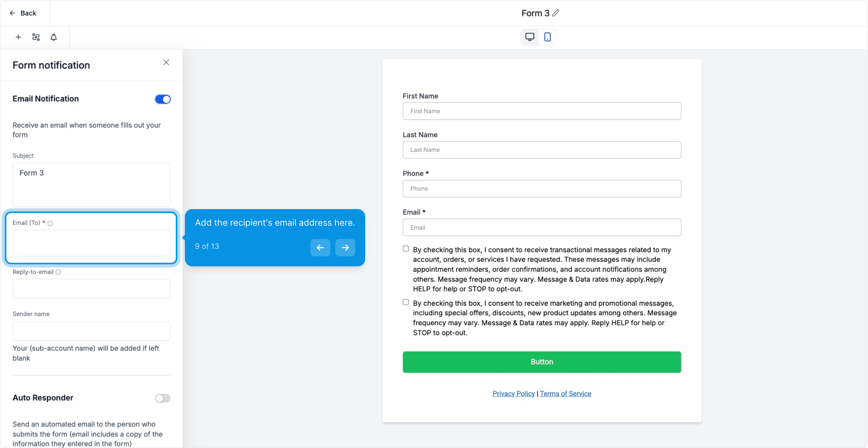The height and width of the screenshot is (448, 868).
Task: Edit form name with pencil icon
Action: (x=556, y=13)
